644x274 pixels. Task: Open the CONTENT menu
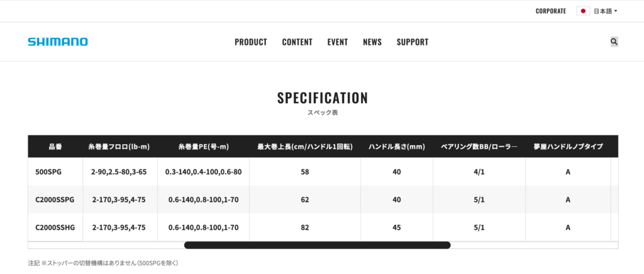coord(297,42)
